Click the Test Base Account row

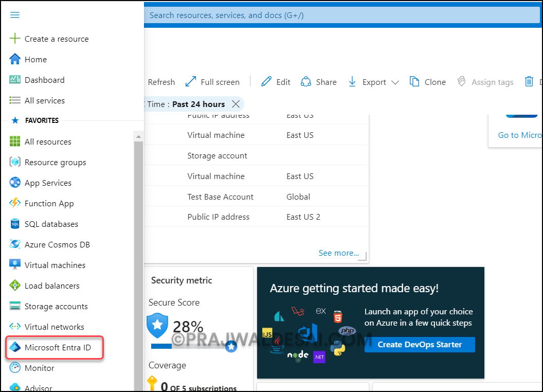click(255, 197)
